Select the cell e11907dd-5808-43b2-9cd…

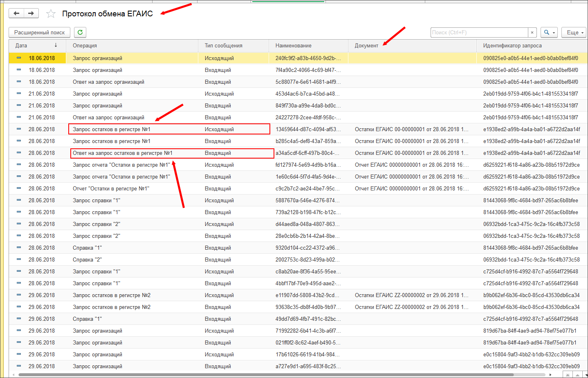pyautogui.click(x=308, y=295)
